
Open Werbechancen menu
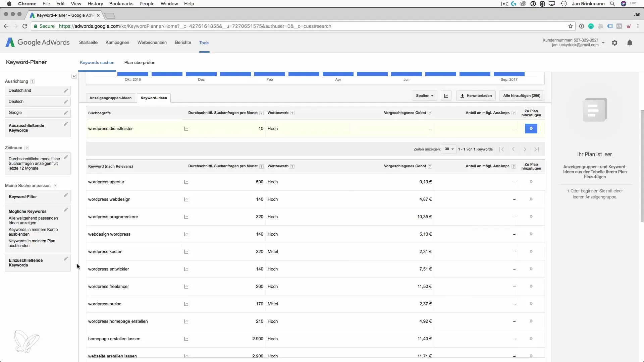[x=152, y=43]
